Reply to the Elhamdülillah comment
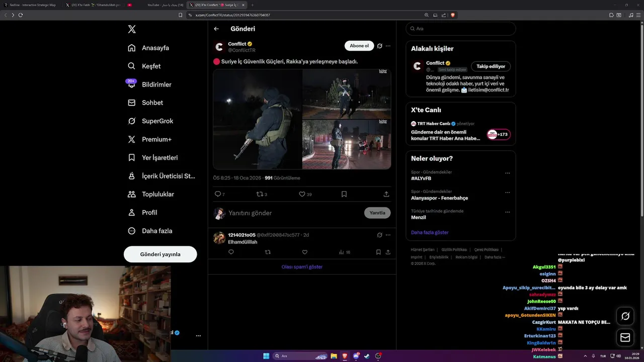The width and height of the screenshot is (644, 362). (231, 252)
